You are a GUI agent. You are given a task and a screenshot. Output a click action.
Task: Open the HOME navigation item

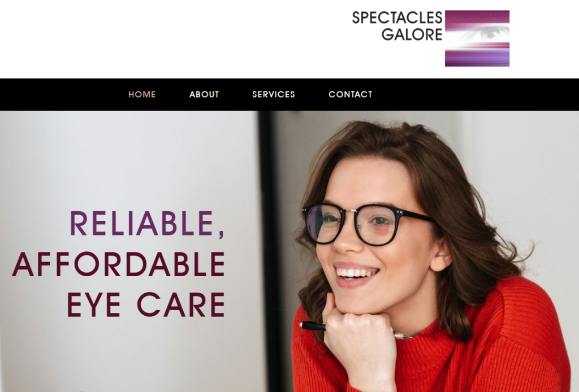point(142,94)
